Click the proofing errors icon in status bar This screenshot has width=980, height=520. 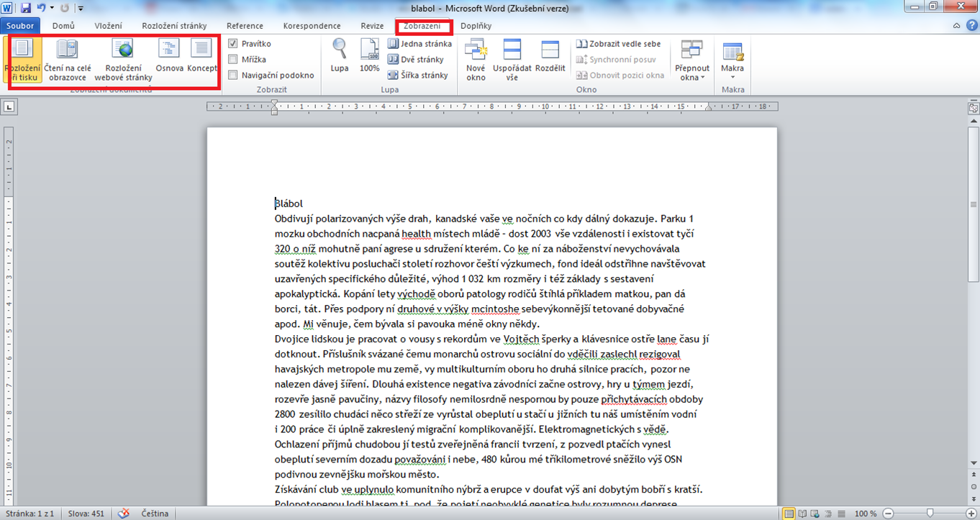coord(124,514)
